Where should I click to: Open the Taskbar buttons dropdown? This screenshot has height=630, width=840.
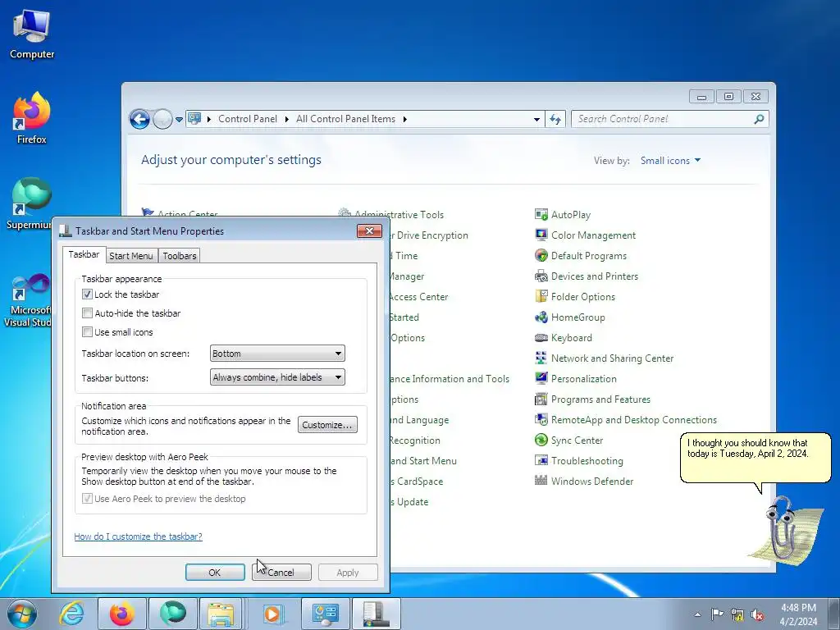point(277,377)
